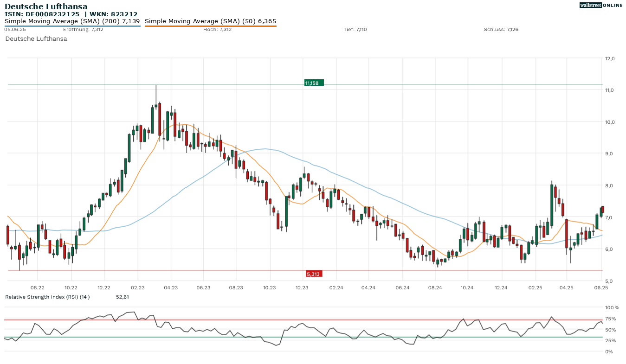
Task: Click the Eröffnung: 7,312 opening value
Action: (83, 30)
